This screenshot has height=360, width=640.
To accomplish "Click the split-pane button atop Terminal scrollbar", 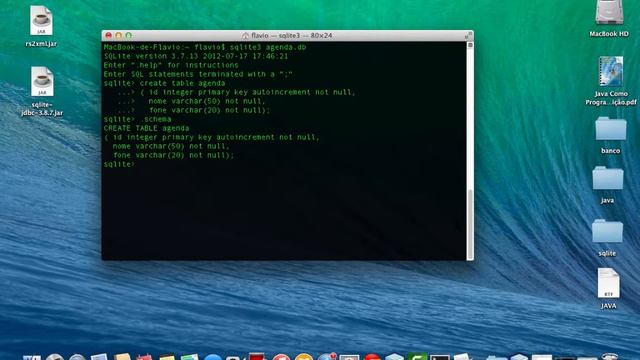I will click(470, 45).
